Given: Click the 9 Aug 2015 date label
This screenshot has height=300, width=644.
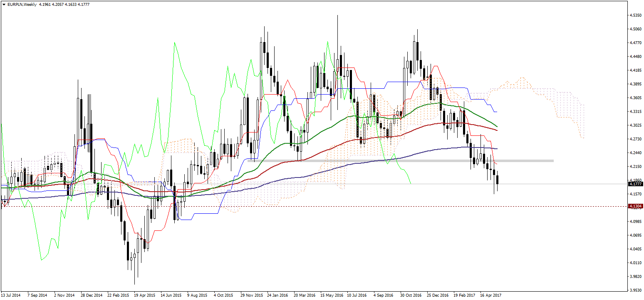Looking at the screenshot, I should [x=197, y=295].
